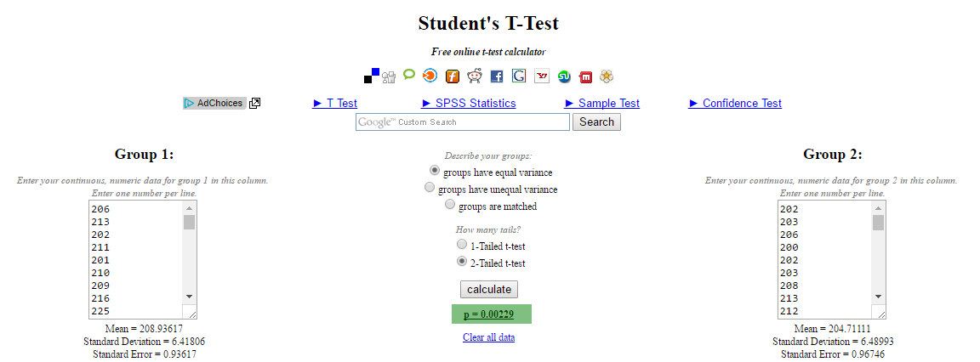
Task: Click the Google Custom Search field
Action: (x=462, y=122)
